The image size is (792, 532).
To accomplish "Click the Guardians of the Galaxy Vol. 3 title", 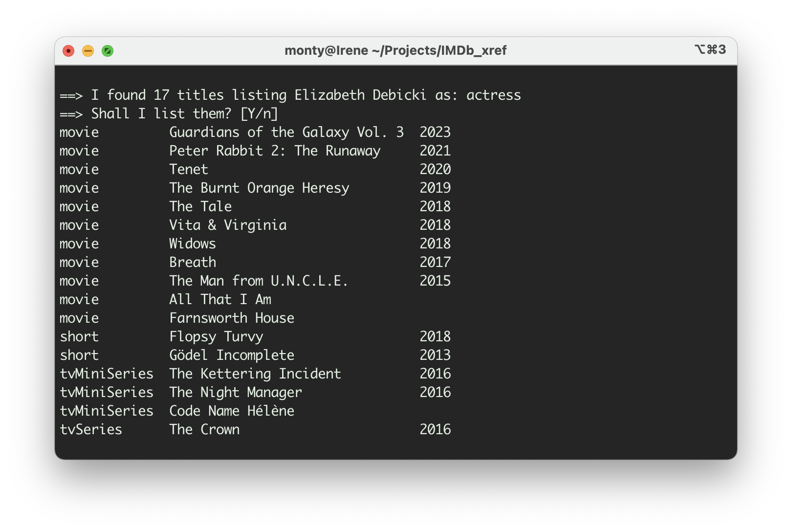I will pos(286,132).
